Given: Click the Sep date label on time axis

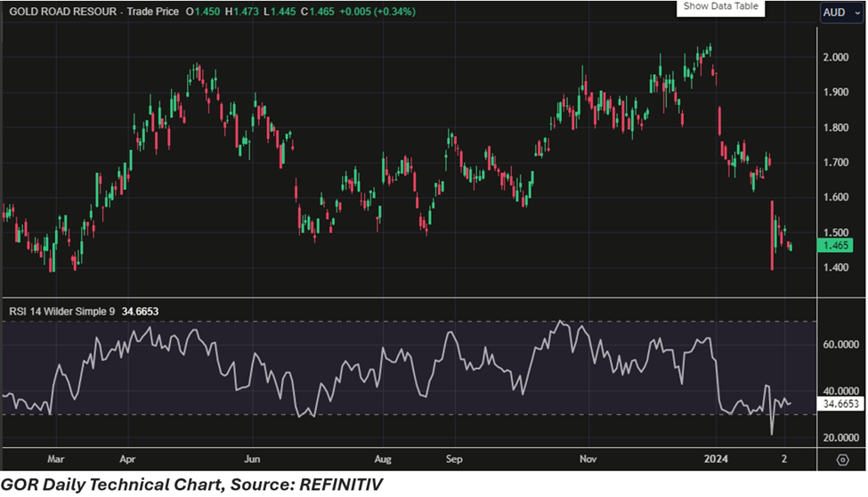Looking at the screenshot, I should tap(454, 460).
